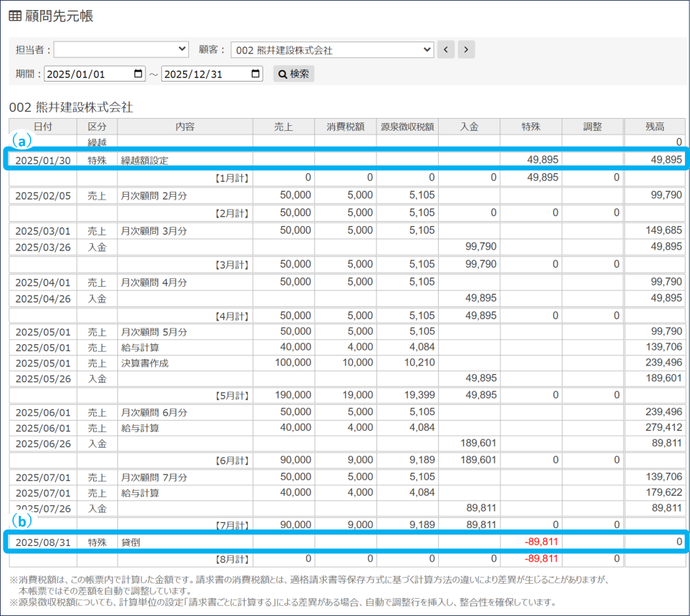Click the 検索 search button
The image size is (690, 616).
click(293, 74)
